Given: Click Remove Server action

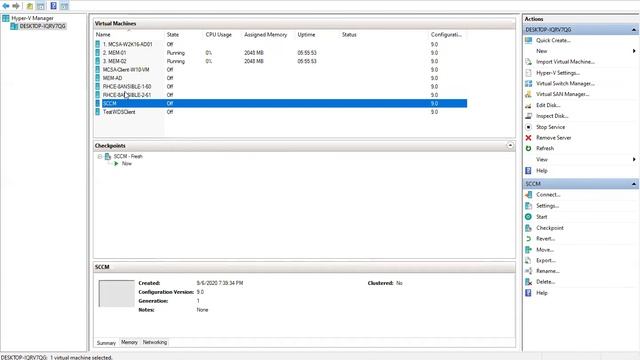Looking at the screenshot, I should [x=553, y=138].
